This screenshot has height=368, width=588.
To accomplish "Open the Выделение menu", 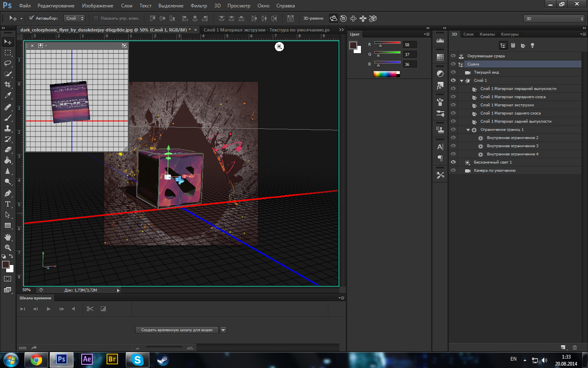I will (171, 6).
